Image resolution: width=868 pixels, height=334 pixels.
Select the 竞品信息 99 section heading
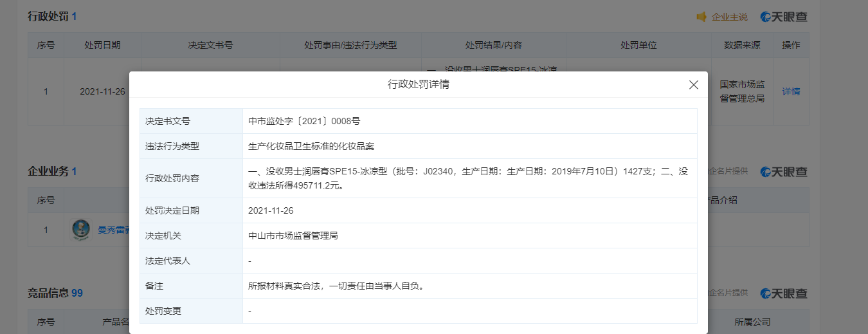(x=55, y=293)
